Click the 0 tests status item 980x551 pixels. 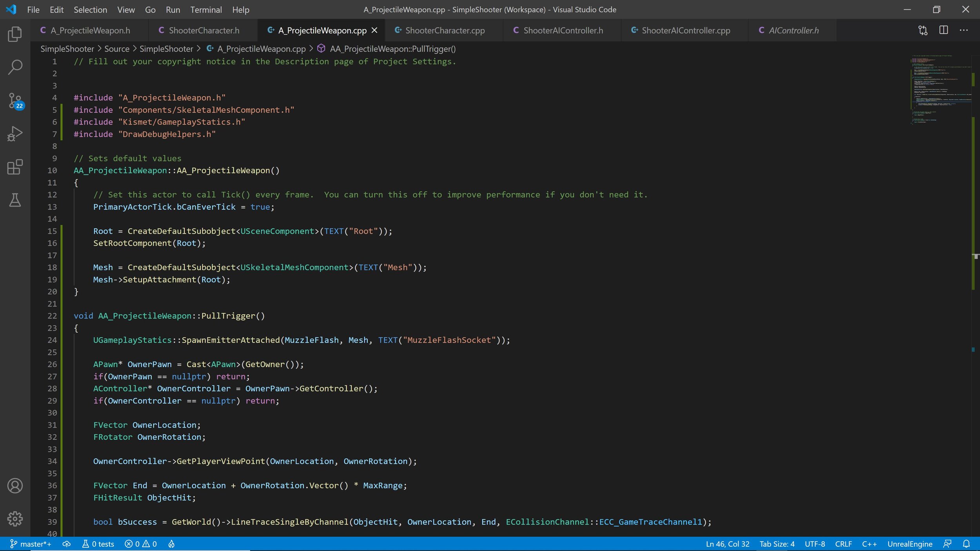point(98,544)
